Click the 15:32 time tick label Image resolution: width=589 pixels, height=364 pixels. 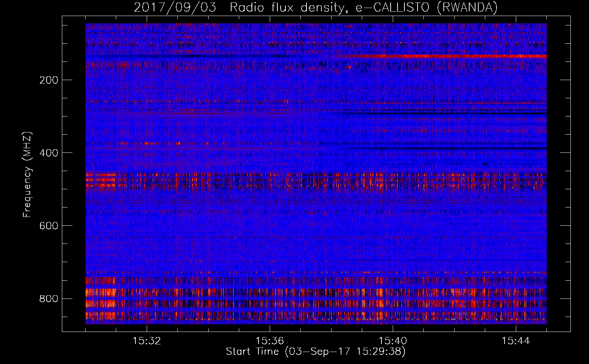click(x=147, y=341)
